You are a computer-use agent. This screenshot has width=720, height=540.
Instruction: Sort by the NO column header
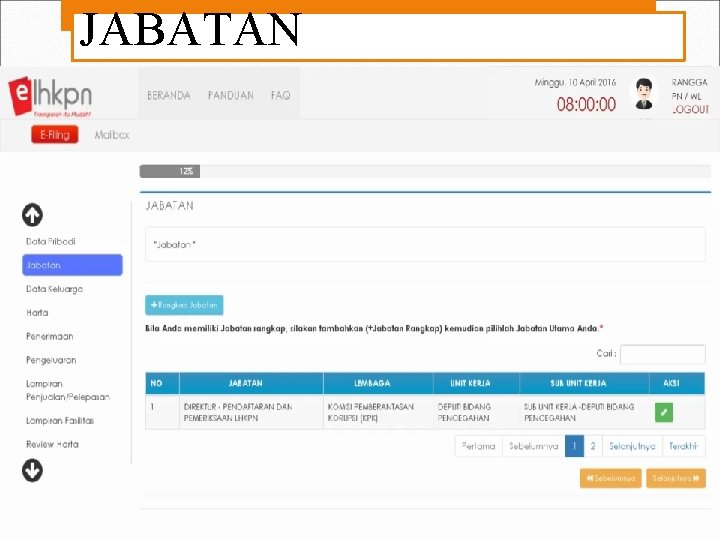click(x=162, y=383)
